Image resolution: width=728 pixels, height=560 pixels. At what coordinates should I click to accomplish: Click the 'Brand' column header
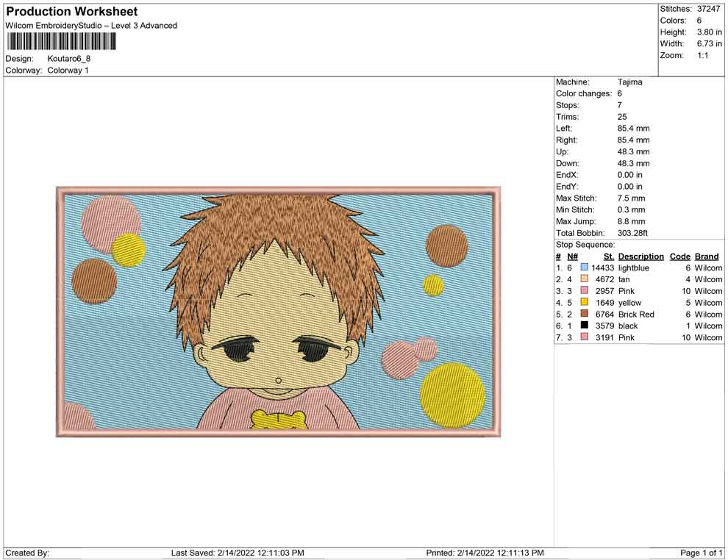pyautogui.click(x=706, y=256)
